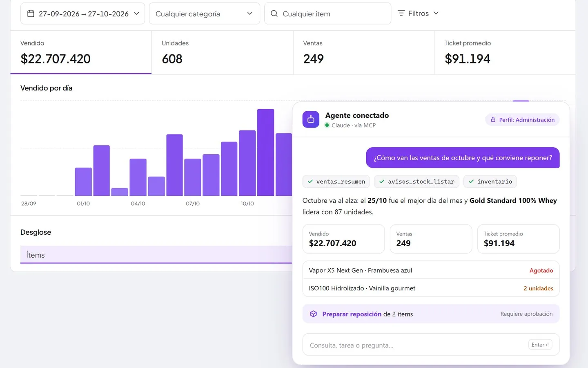This screenshot has width=588, height=368.
Task: Click the Gold Standard 100% Whey text
Action: click(513, 200)
